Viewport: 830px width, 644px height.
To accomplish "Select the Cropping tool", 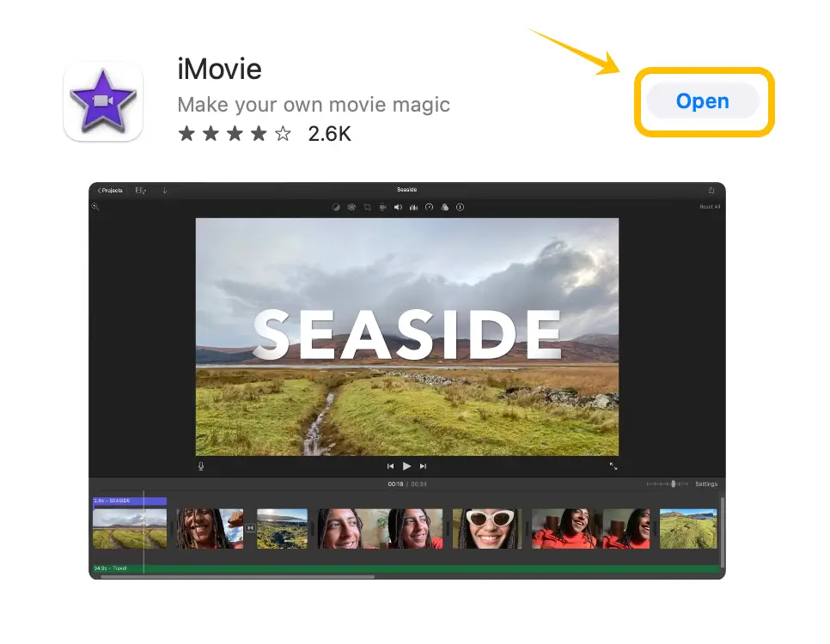I will point(367,207).
